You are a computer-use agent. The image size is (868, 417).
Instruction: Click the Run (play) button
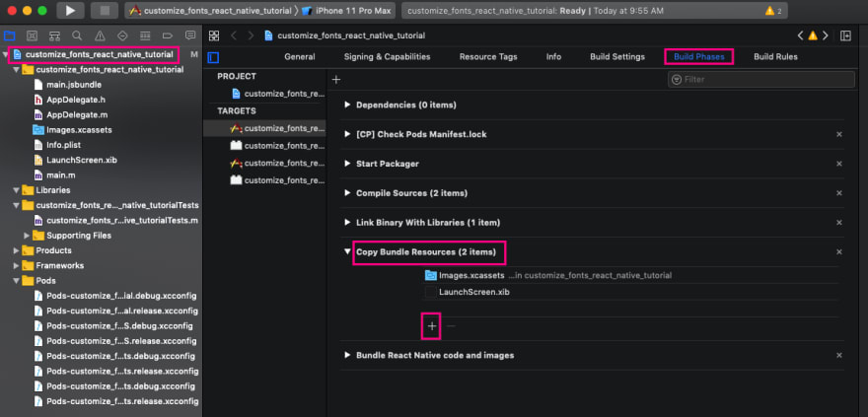tap(70, 11)
